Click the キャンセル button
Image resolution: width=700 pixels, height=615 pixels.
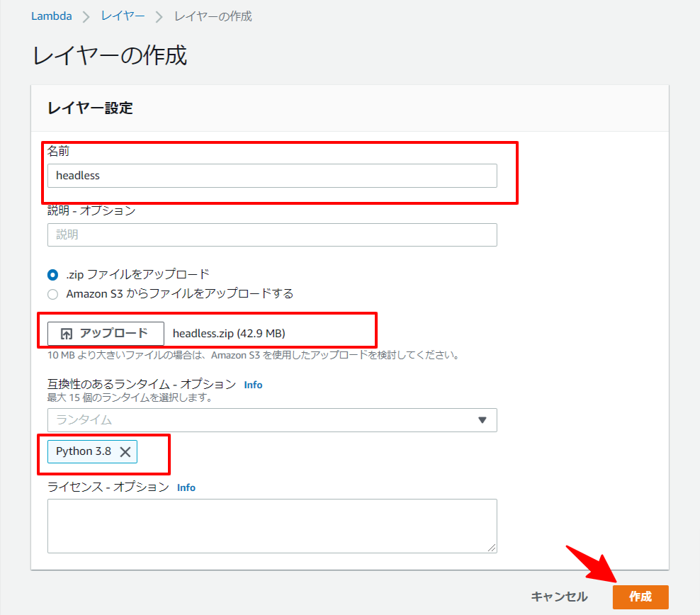(x=559, y=597)
